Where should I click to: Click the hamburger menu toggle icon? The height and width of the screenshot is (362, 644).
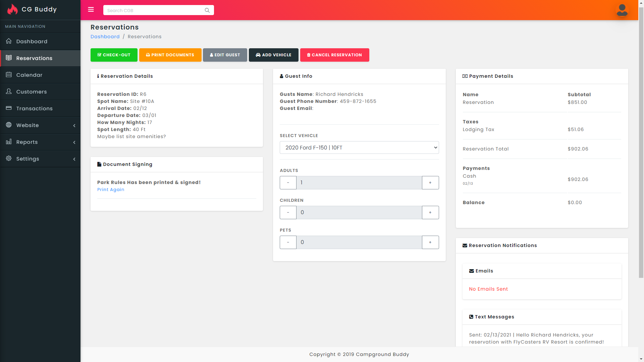pos(91,10)
